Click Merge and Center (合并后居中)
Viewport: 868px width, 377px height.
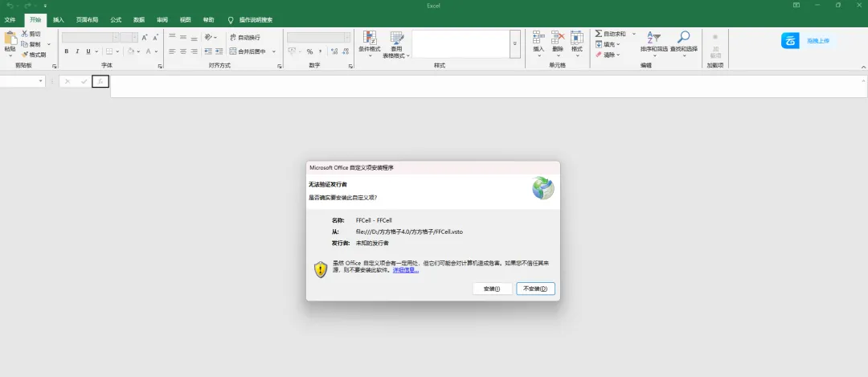pos(248,51)
